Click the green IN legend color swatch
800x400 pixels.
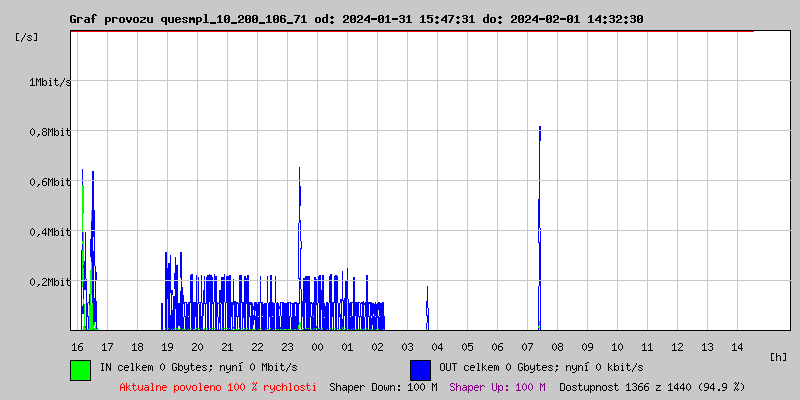click(80, 369)
